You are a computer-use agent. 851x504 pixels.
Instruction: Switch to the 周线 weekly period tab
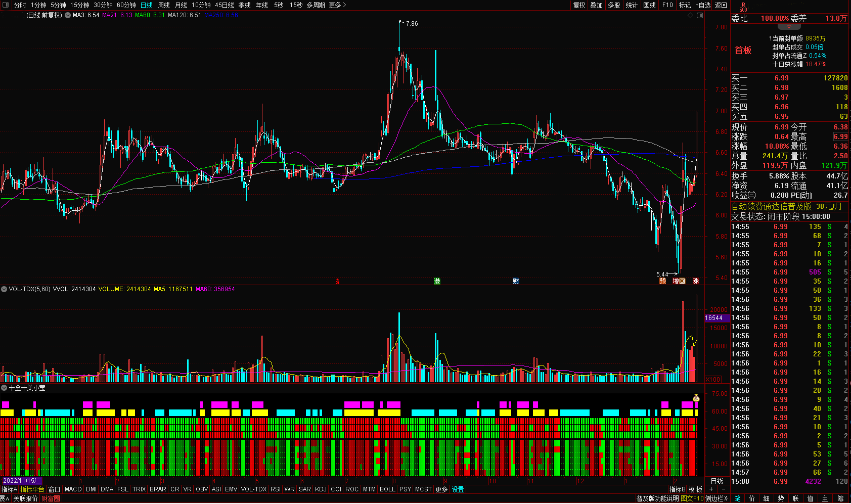164,5
